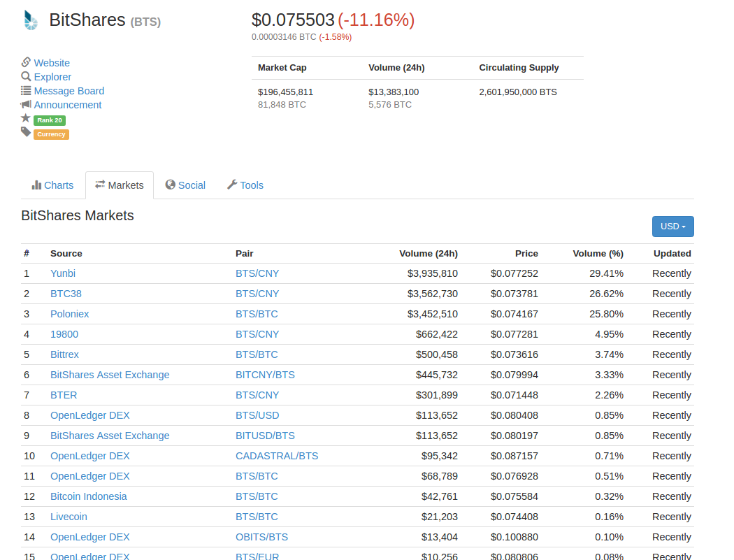Click the circulating supply 2,601,950,000 BTS

click(518, 92)
